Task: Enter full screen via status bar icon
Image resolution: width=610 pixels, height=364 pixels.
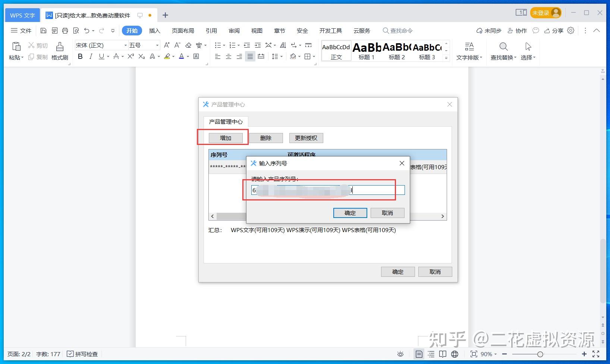Action: click(x=596, y=354)
